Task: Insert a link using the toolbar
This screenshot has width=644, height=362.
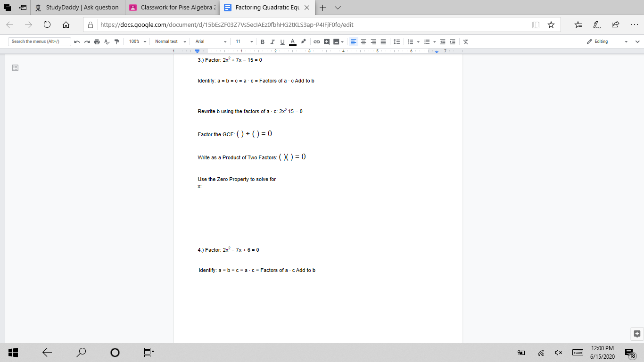Action: pos(317,41)
